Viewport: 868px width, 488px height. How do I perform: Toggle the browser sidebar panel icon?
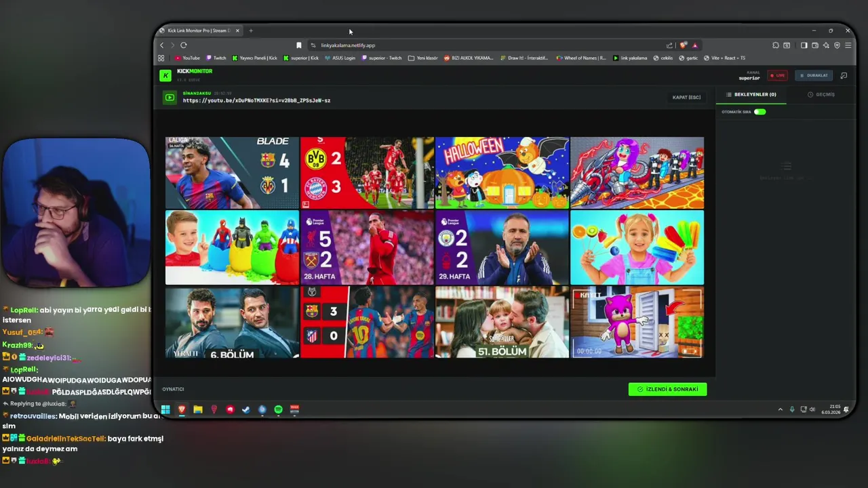pos(804,45)
